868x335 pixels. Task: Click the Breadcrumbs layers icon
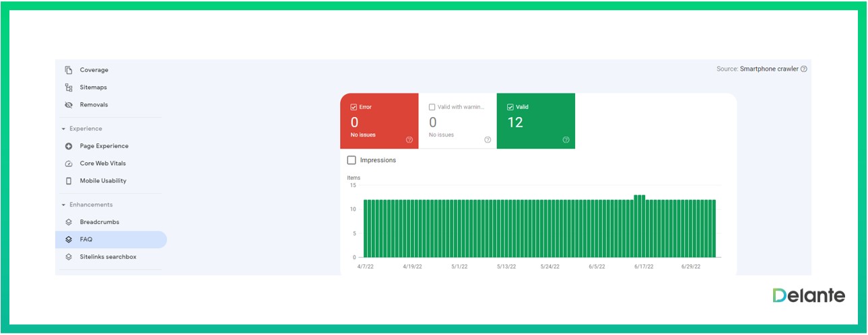pyautogui.click(x=69, y=222)
